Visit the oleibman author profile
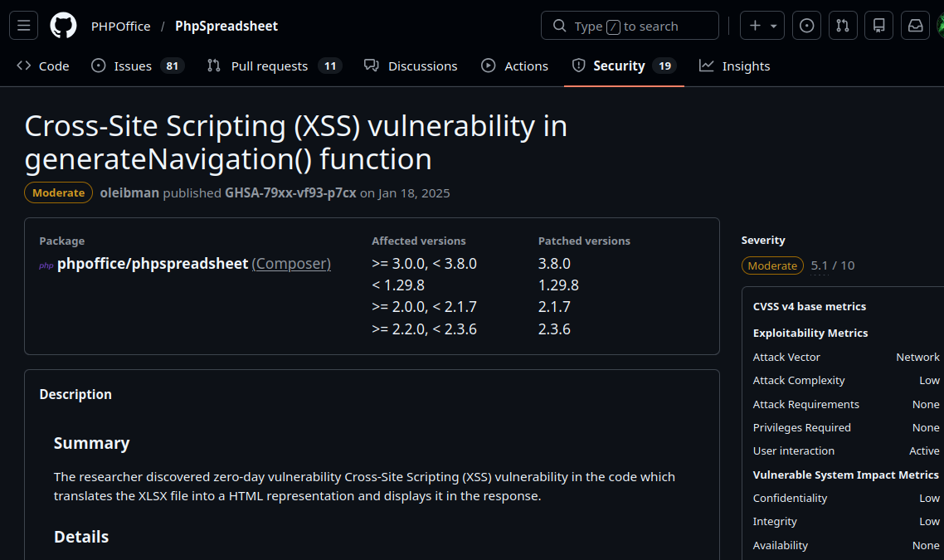The width and height of the screenshot is (944, 560). 129,192
